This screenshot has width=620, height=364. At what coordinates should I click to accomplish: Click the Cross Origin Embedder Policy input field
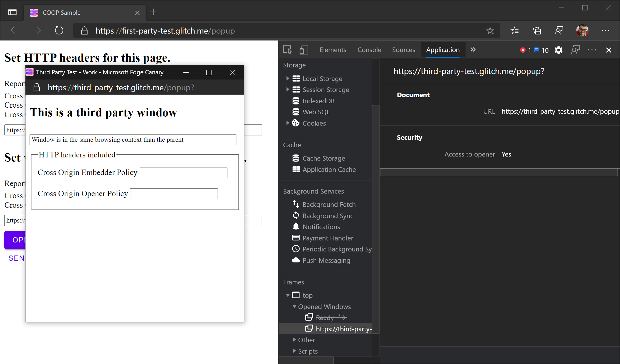(183, 173)
